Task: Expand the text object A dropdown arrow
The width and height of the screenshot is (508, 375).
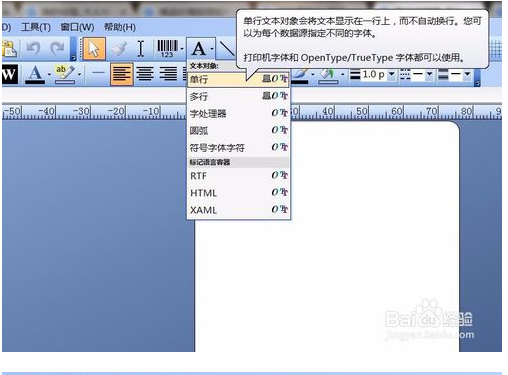Action: [x=212, y=49]
